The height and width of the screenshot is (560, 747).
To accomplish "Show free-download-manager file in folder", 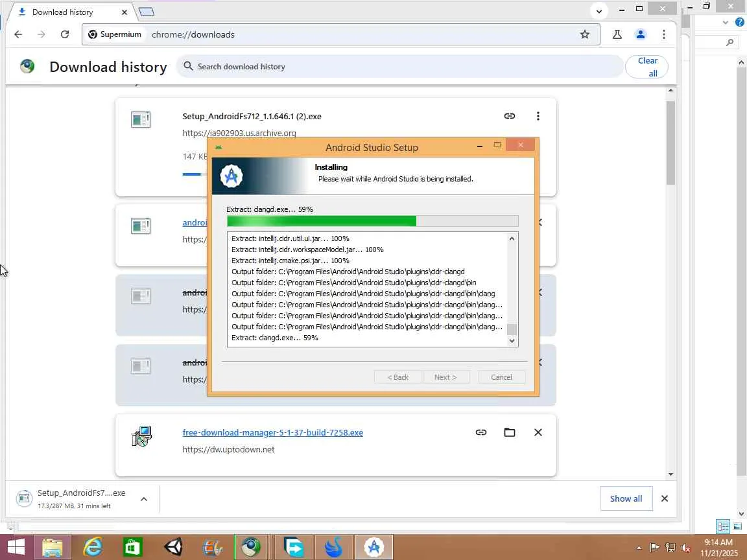I will pos(509,432).
